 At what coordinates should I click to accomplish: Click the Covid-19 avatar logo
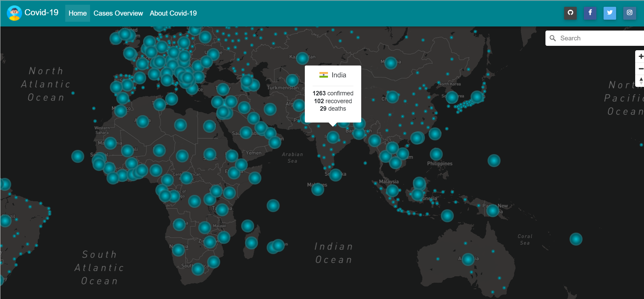click(x=14, y=13)
